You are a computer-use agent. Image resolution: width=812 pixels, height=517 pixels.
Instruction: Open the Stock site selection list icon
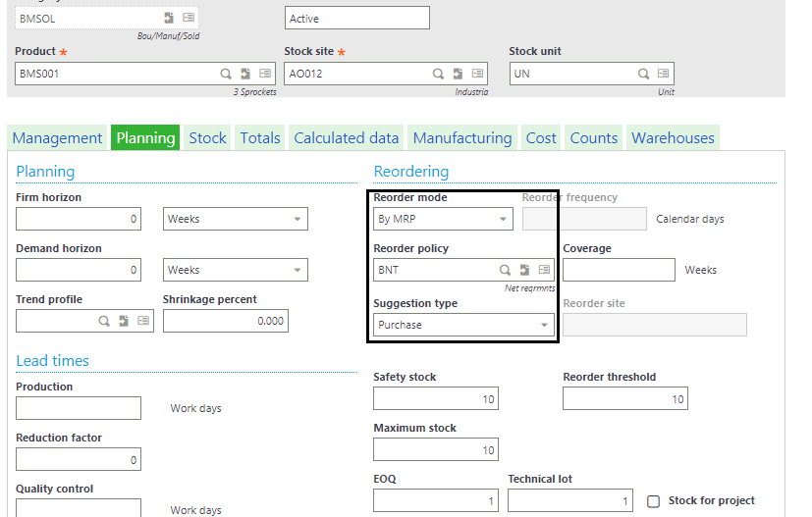477,74
